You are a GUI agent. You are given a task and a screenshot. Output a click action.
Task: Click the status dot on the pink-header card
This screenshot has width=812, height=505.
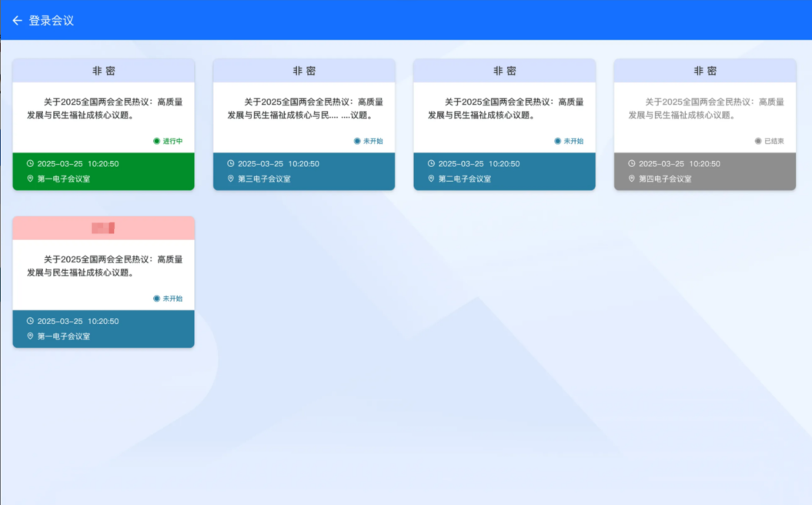pos(156,299)
